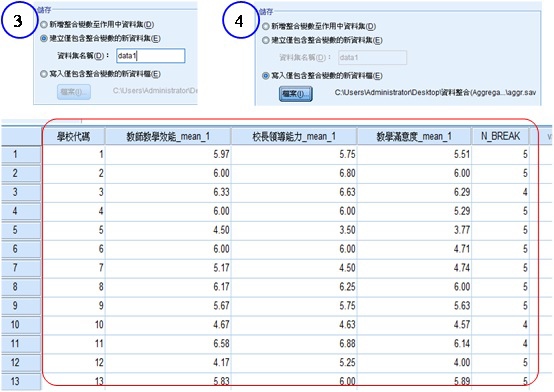Select the 學校代碼 column header
The image size is (554, 392).
(x=73, y=136)
